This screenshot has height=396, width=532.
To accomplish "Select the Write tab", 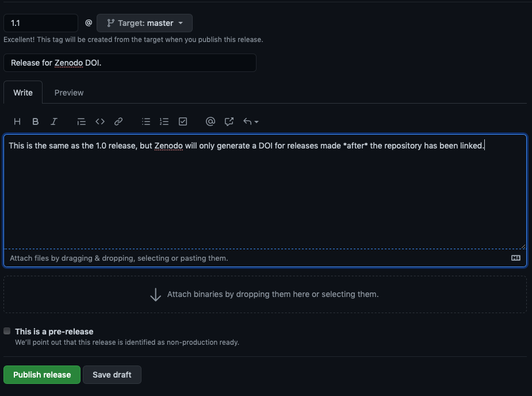I will coord(23,93).
